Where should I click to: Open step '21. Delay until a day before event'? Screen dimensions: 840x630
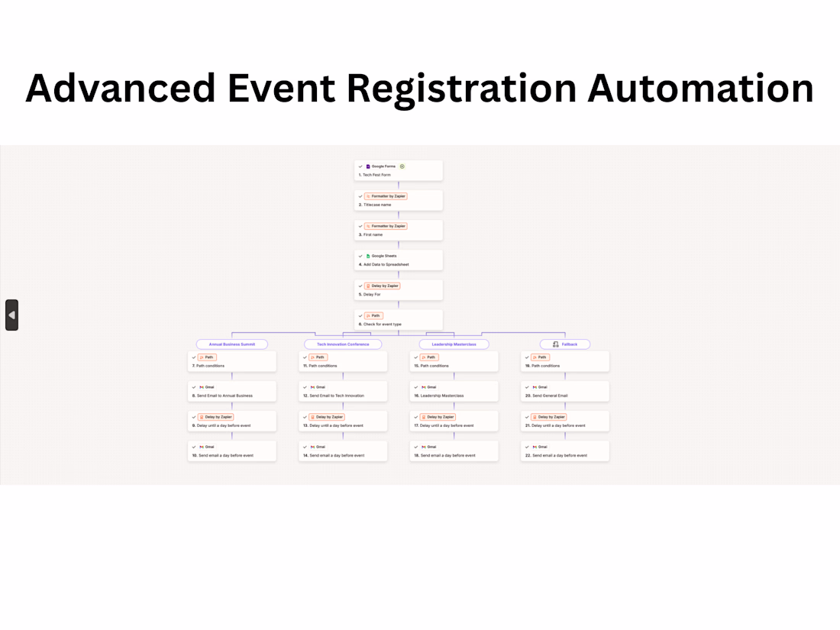pyautogui.click(x=565, y=421)
